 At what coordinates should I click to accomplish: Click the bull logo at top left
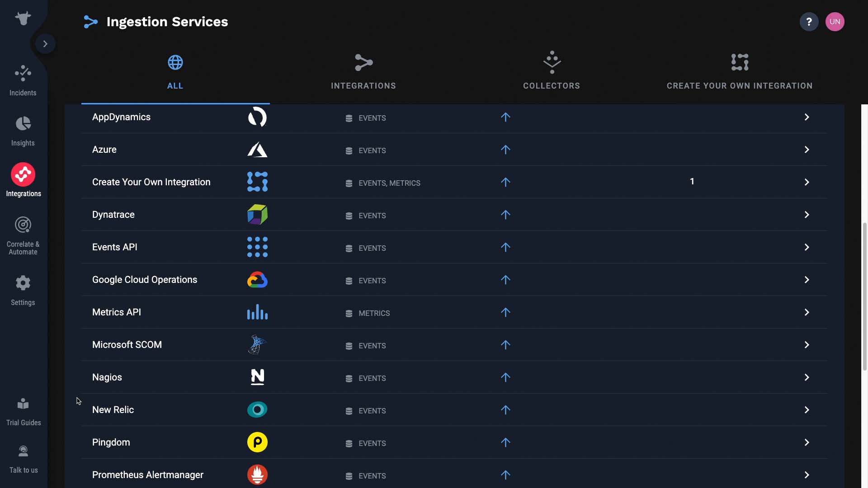pos(23,18)
